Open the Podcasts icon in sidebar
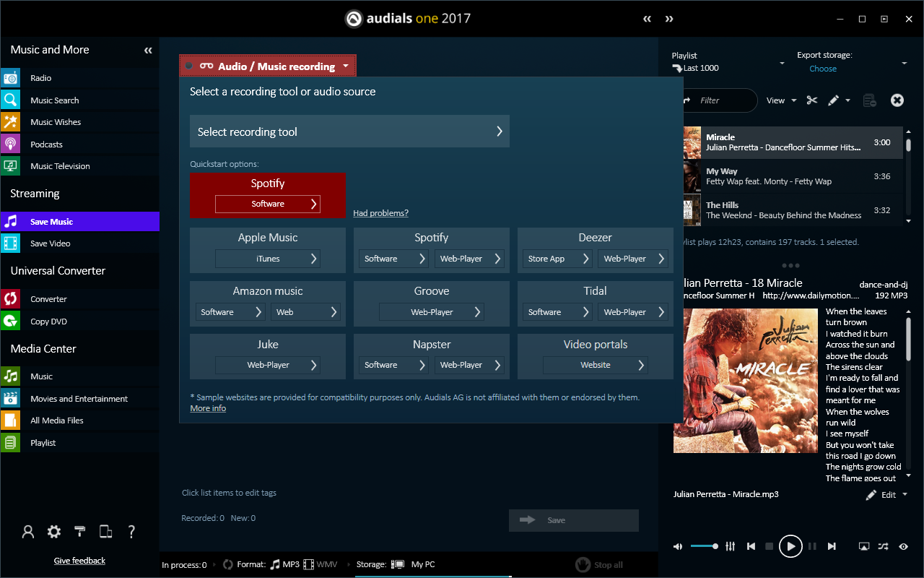Viewport: 924px width, 578px height. pyautogui.click(x=10, y=144)
